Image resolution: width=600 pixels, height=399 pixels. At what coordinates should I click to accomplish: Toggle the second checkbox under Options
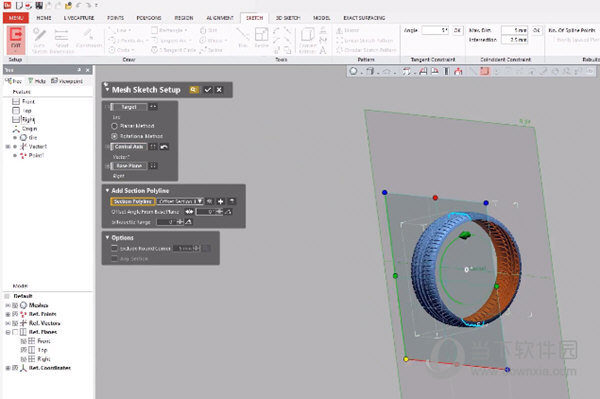114,259
